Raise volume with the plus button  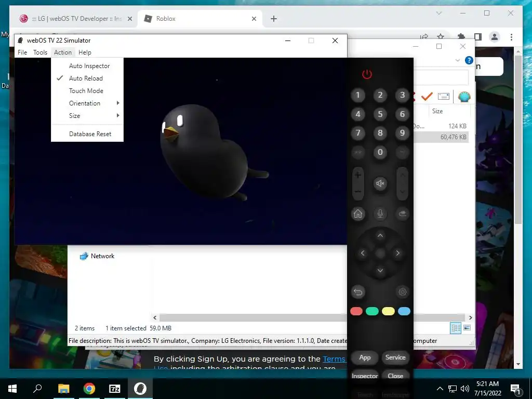pos(357,176)
